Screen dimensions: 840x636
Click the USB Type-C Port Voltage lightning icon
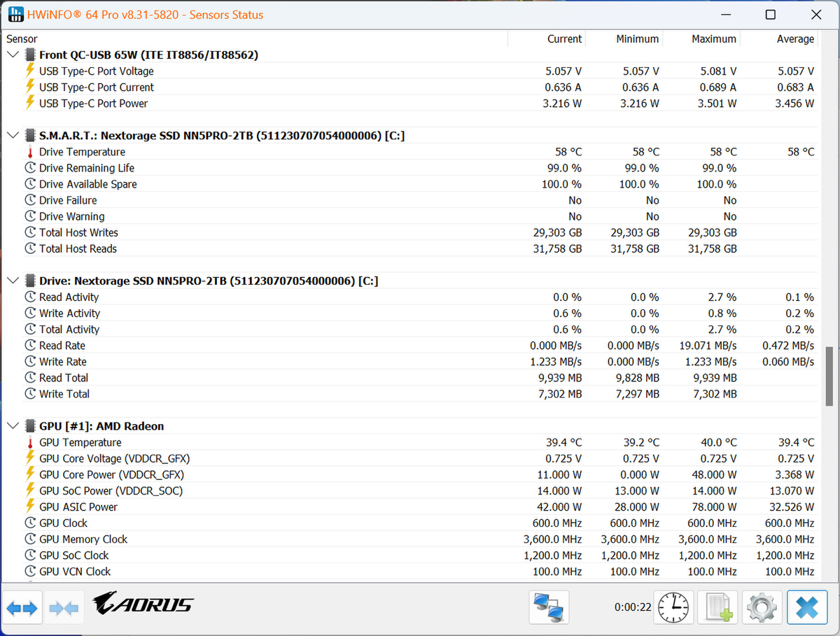pos(30,71)
